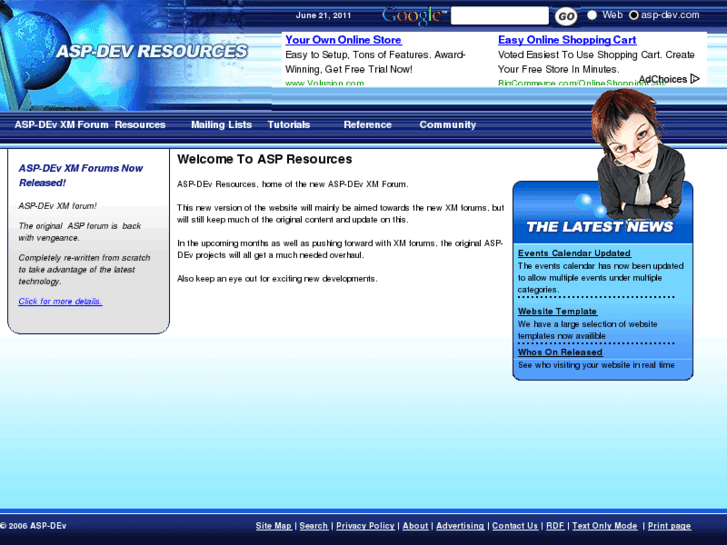
Task: Open the Tutorials menu
Action: click(289, 125)
